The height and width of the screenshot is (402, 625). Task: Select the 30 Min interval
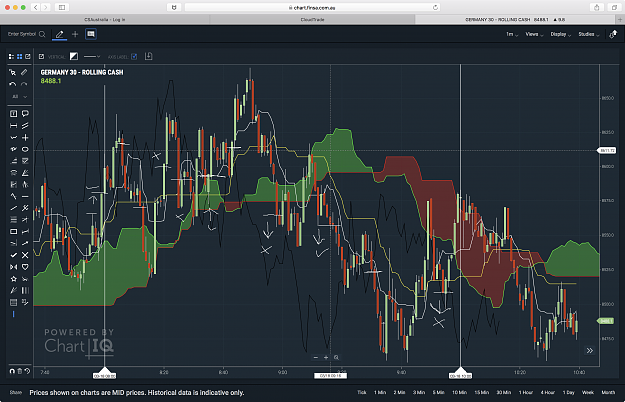tap(504, 392)
